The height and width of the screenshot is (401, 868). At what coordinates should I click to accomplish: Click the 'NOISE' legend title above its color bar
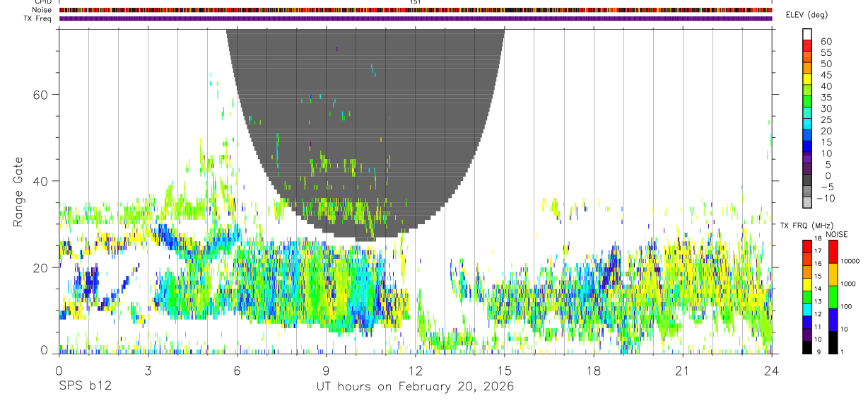[836, 234]
